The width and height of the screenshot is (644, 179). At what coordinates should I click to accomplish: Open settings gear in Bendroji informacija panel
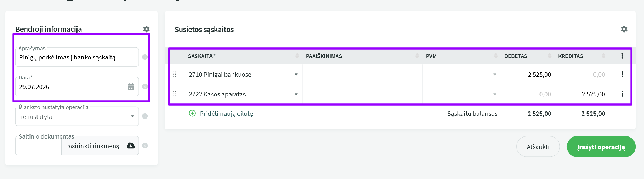tap(147, 29)
